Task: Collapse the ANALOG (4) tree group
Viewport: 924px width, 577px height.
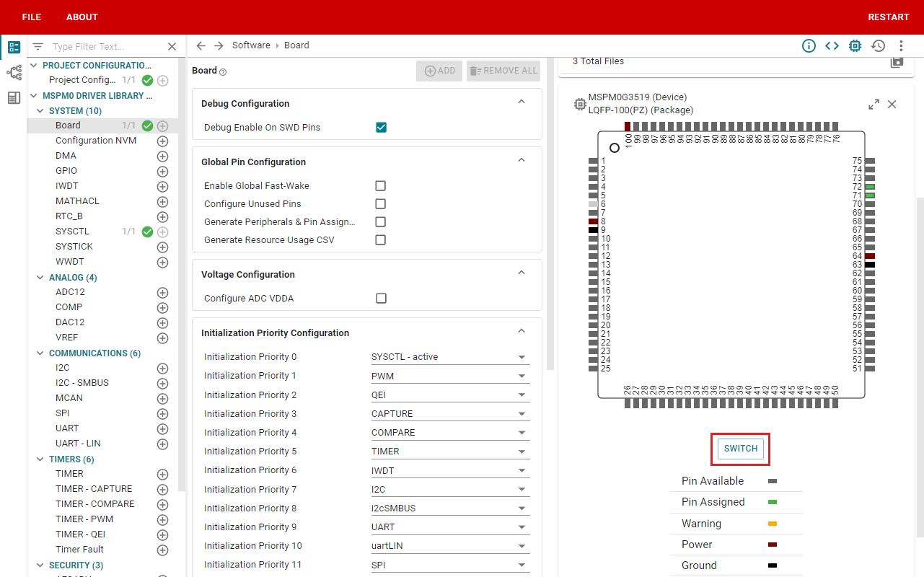Action: (40, 278)
